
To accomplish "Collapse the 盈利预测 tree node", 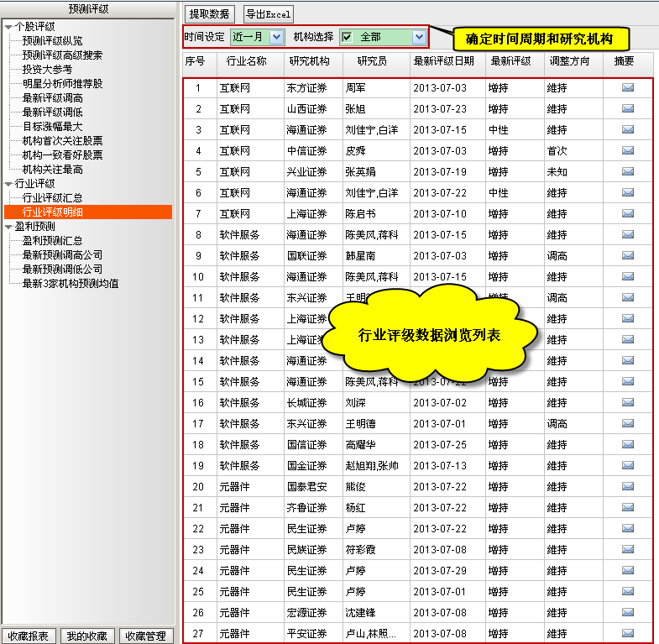I will coord(8,227).
